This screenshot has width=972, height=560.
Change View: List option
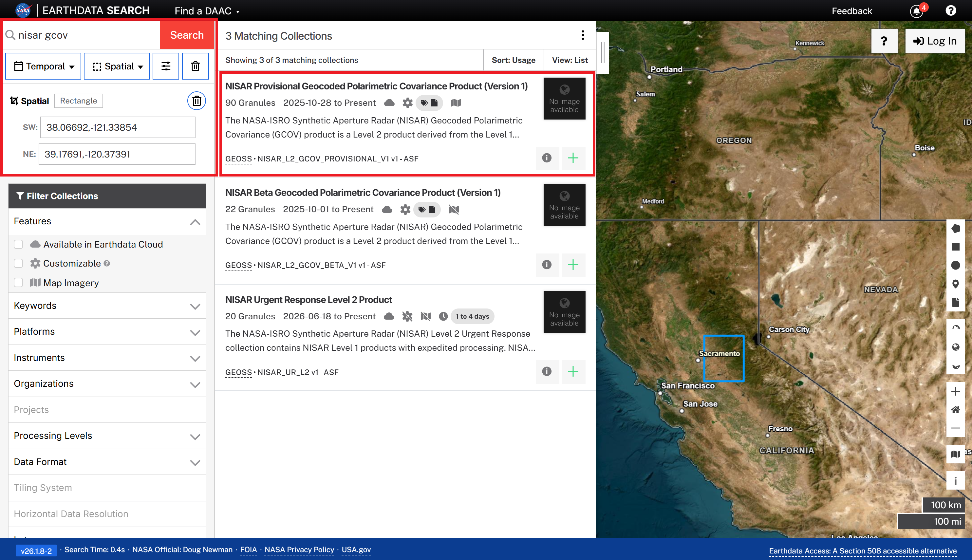[x=570, y=60]
